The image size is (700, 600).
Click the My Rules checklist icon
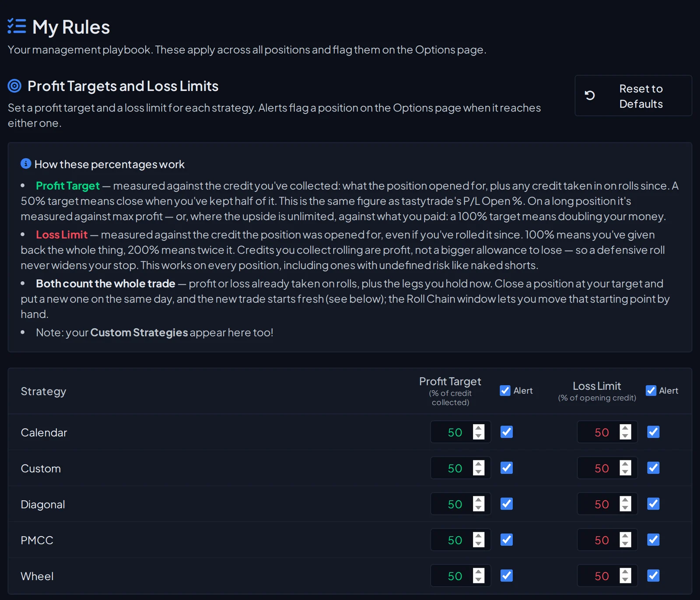pyautogui.click(x=17, y=26)
